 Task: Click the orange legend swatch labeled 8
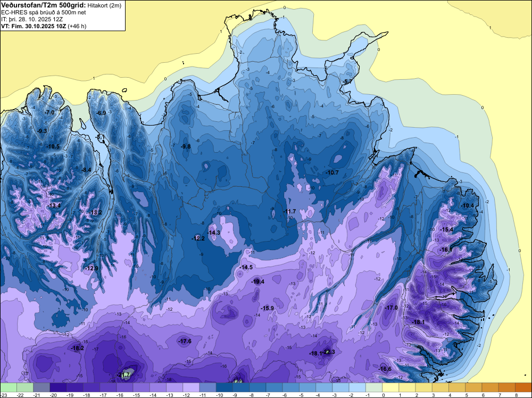point(523,387)
